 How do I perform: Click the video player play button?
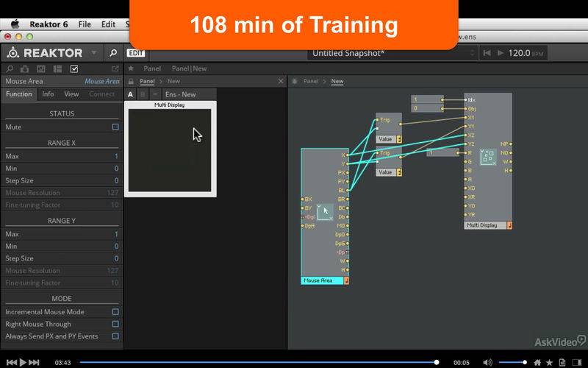23,362
